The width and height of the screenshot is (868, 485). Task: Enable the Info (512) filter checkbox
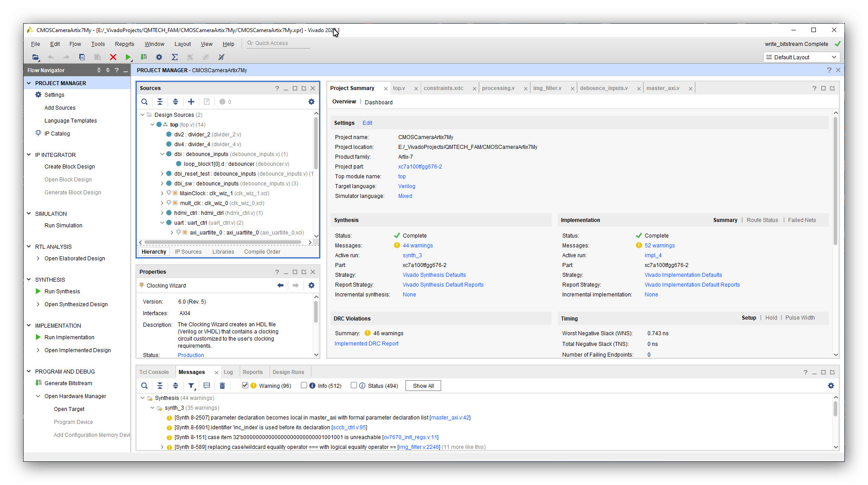[x=304, y=385]
